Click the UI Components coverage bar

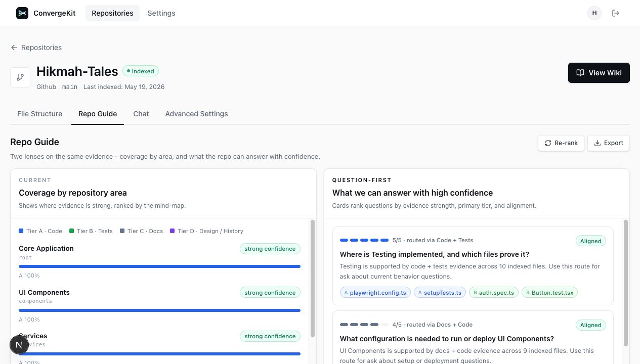click(x=159, y=310)
